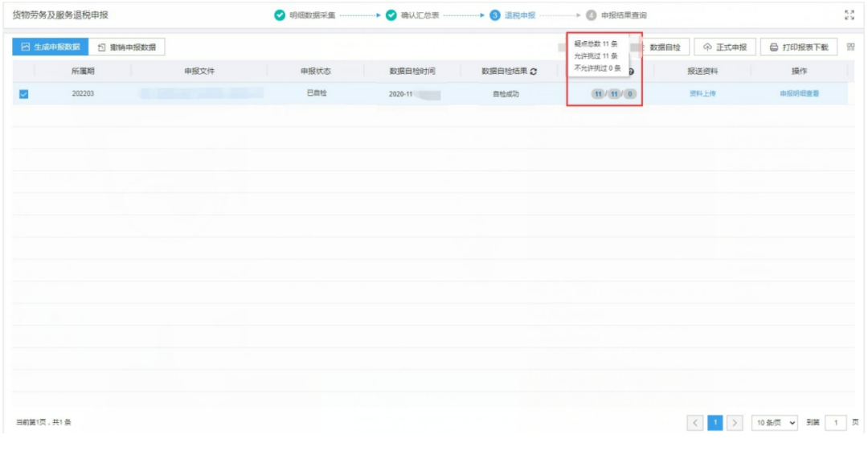Switch to the 确认汇总表 step

[420, 15]
